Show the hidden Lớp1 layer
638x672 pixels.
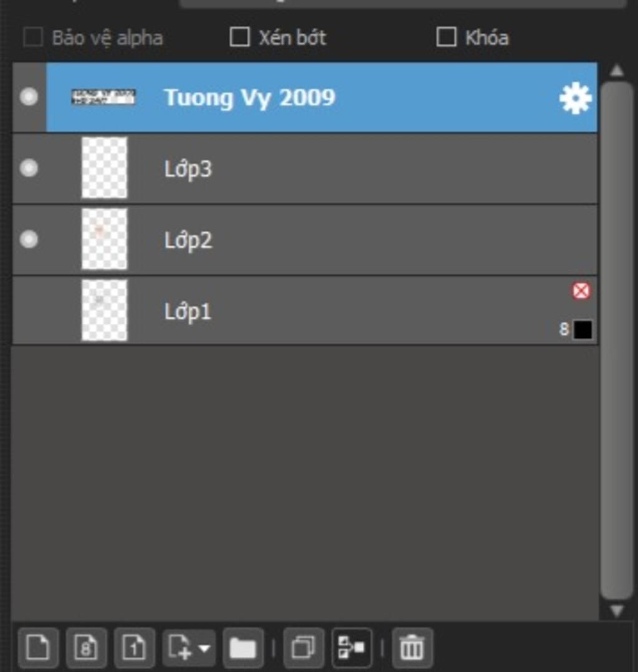click(29, 310)
